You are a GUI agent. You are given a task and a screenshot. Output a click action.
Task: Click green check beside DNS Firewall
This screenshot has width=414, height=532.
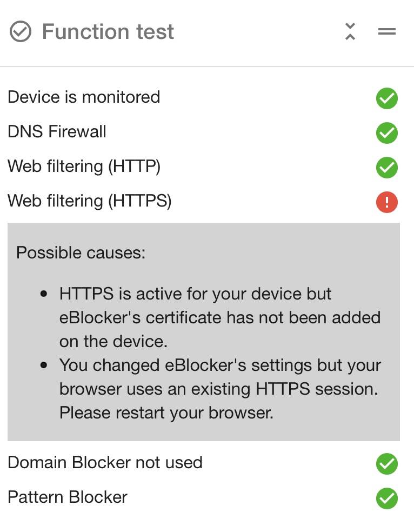pos(387,133)
